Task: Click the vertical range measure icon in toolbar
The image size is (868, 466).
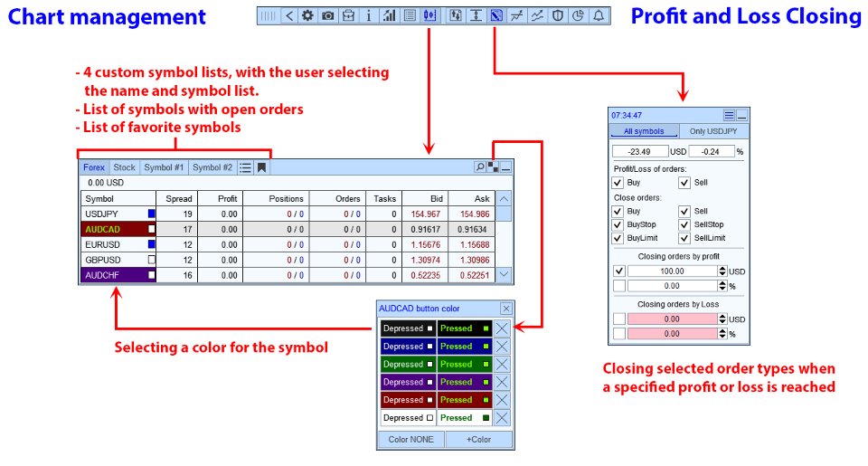Action: [x=476, y=15]
